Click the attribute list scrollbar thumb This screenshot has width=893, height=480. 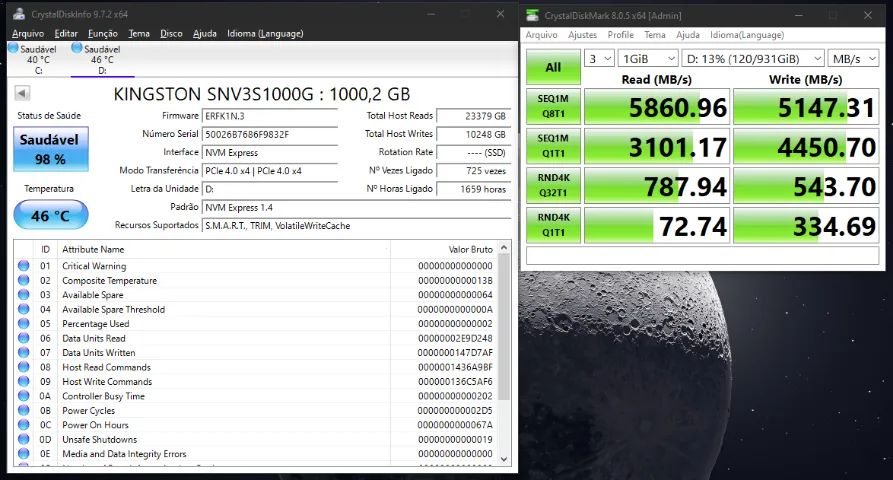click(503, 327)
